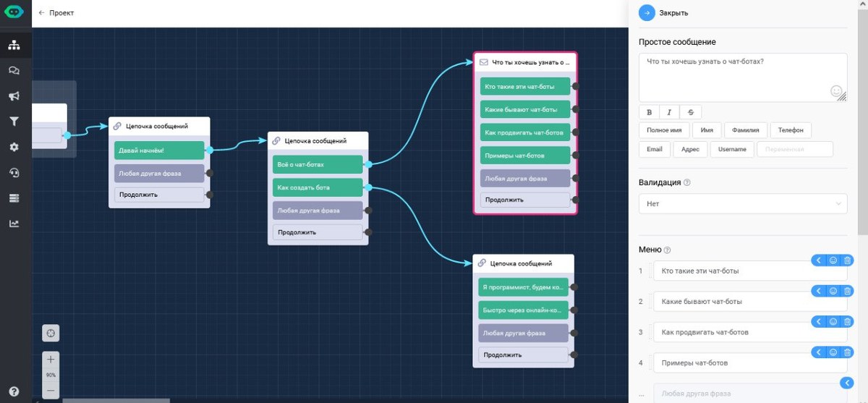The width and height of the screenshot is (868, 403).
Task: Open the flow structure icon in sidebar
Action: (14, 45)
